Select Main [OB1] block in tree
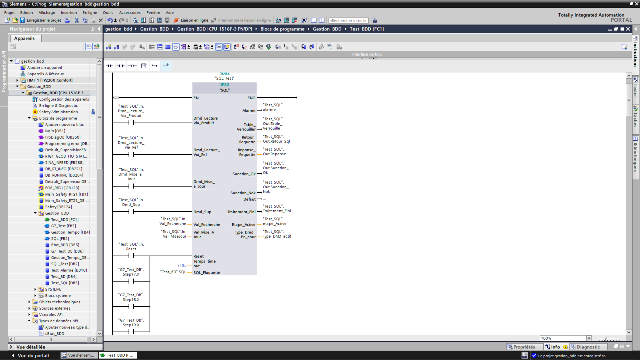The image size is (640, 360). coord(51,131)
